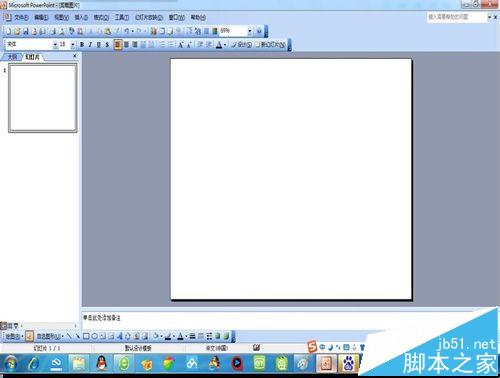Select the Oval drawing tool
This screenshot has width=500, height=378.
click(x=94, y=336)
